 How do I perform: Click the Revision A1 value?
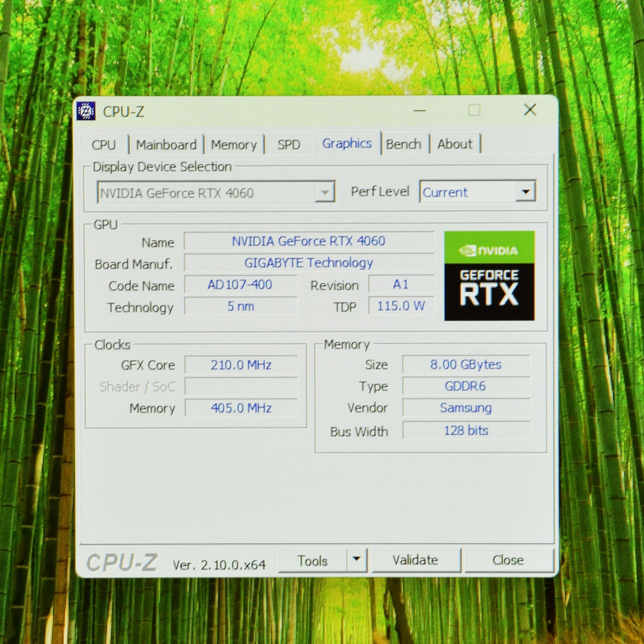401,285
